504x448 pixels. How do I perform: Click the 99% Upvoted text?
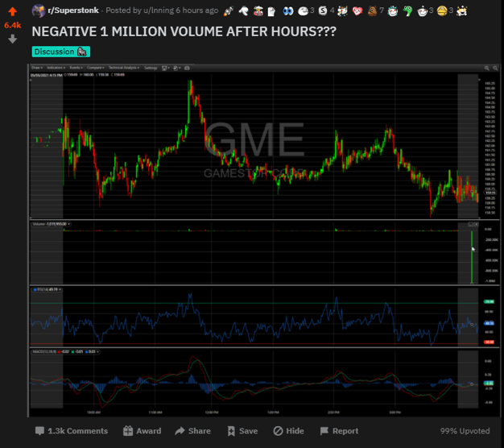[465, 431]
